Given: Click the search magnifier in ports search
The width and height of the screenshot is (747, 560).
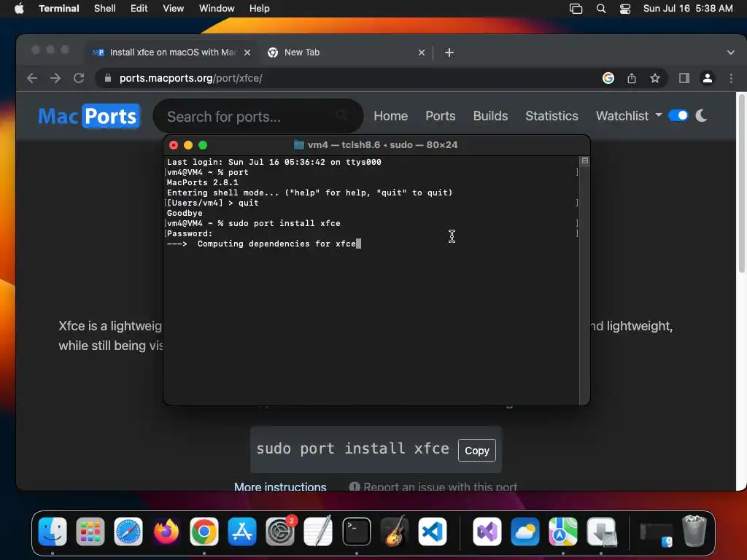Looking at the screenshot, I should coord(341,115).
